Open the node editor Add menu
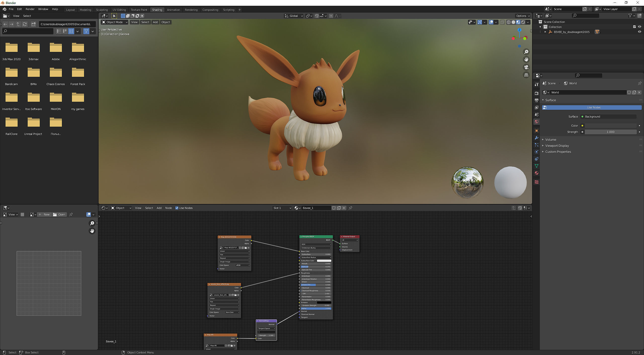Image resolution: width=644 pixels, height=355 pixels. [159, 208]
